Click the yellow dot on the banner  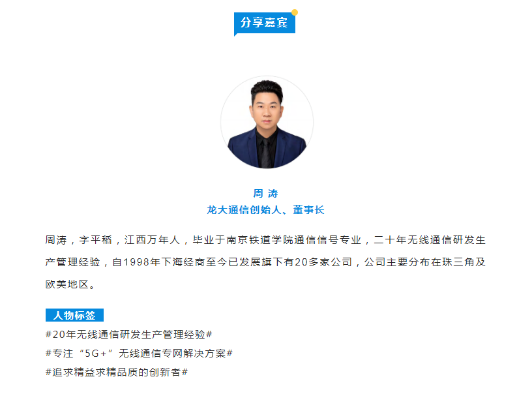click(295, 12)
